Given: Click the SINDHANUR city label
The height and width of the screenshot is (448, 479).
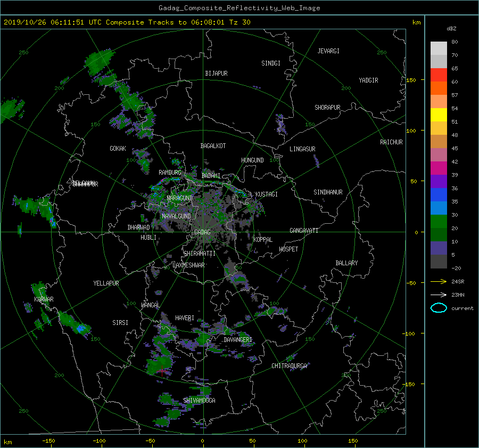Looking at the screenshot, I should [x=328, y=192].
